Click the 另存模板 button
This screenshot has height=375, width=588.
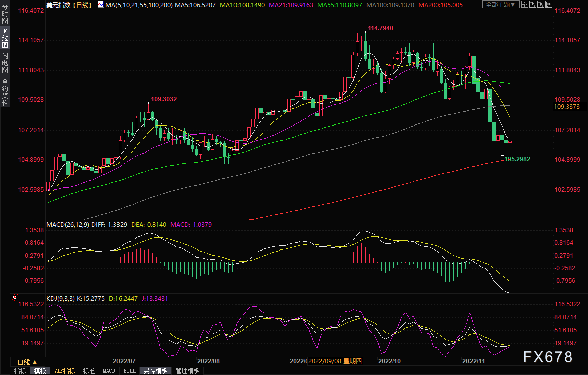coord(155,371)
